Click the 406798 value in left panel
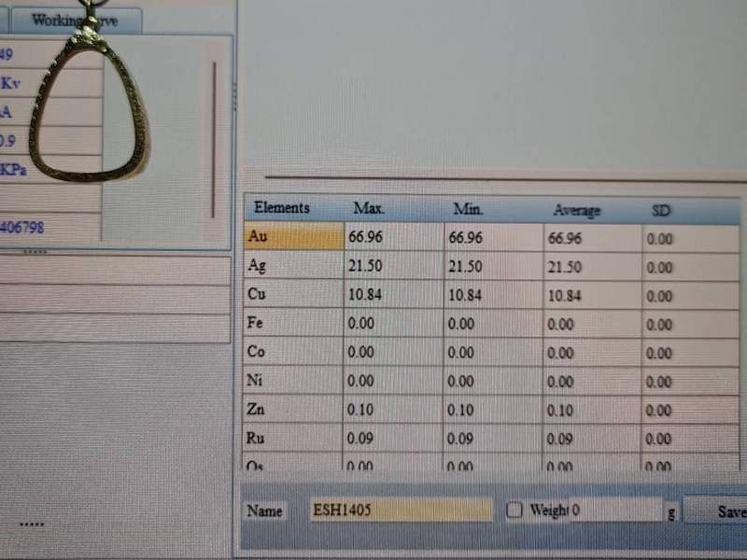Image resolution: width=747 pixels, height=560 pixels. click(22, 227)
